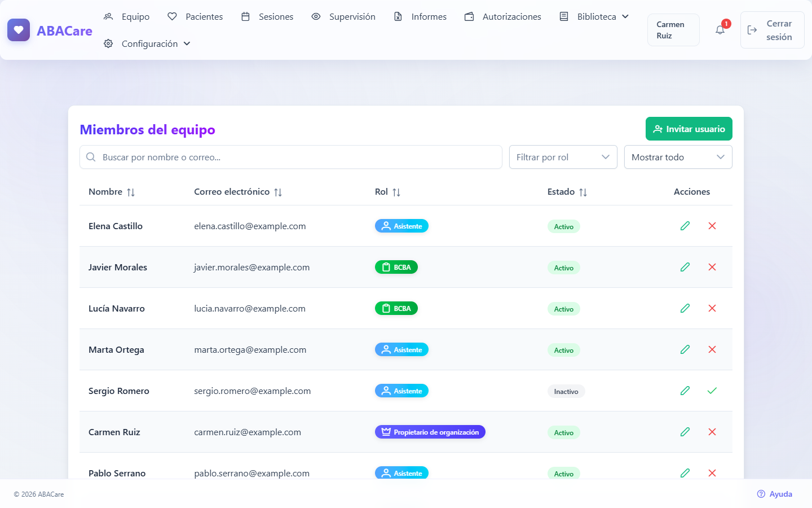The height and width of the screenshot is (508, 812).
Task: Open the Mostrar todo dropdown
Action: point(678,157)
